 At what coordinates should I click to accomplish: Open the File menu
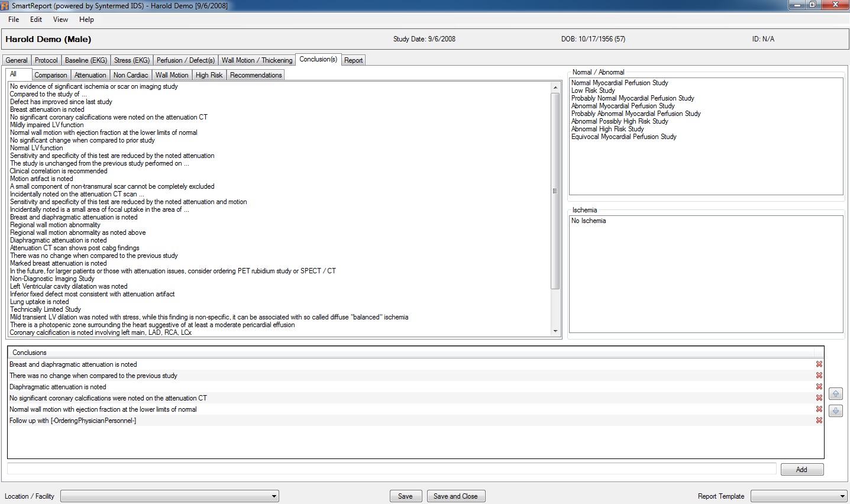[x=14, y=20]
